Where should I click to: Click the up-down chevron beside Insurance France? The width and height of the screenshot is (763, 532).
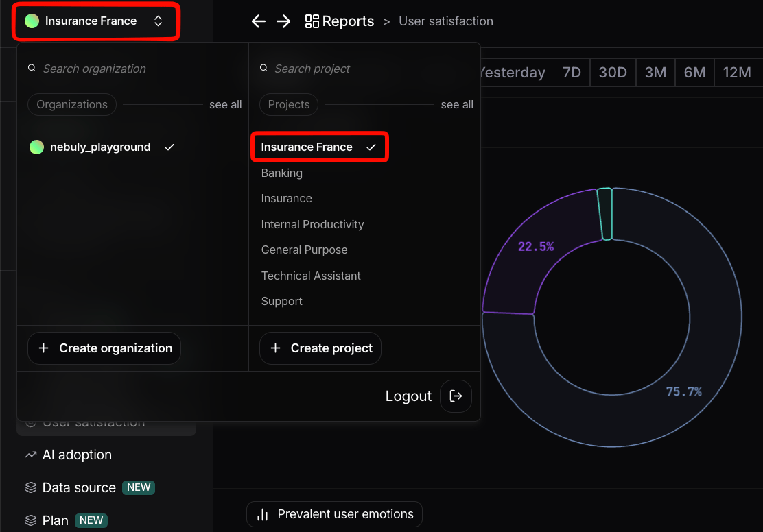(x=158, y=21)
